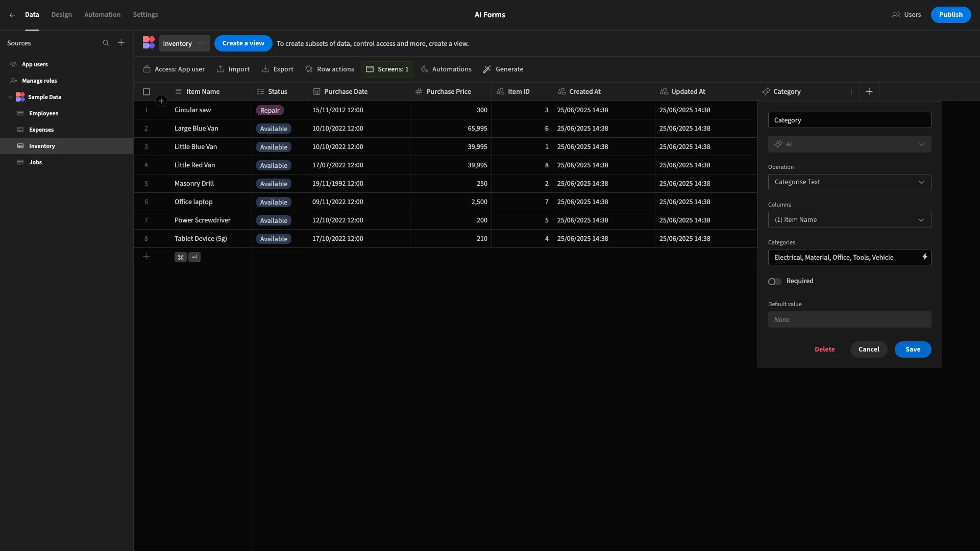980x551 pixels.
Task: Toggle select all rows checkbox
Action: (x=146, y=92)
